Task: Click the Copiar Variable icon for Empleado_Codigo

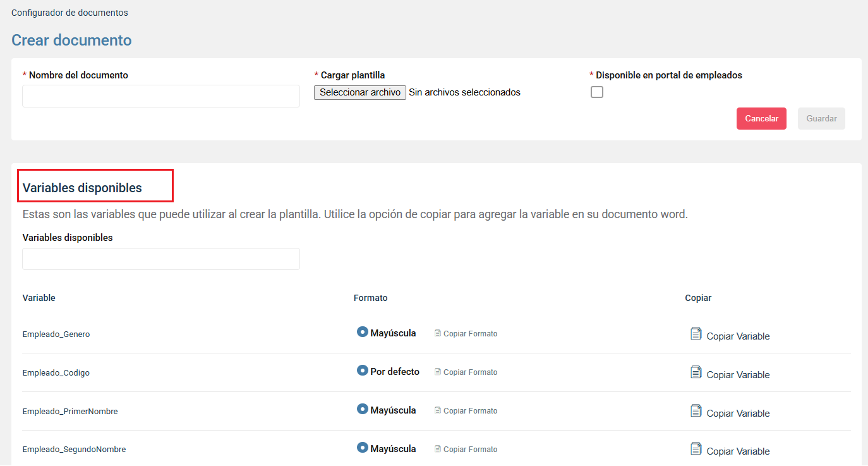Action: [x=696, y=372]
